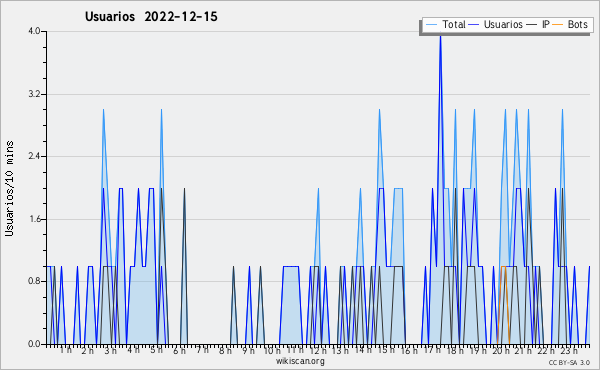Click the wikiscan.org text below the chart

tap(300, 361)
